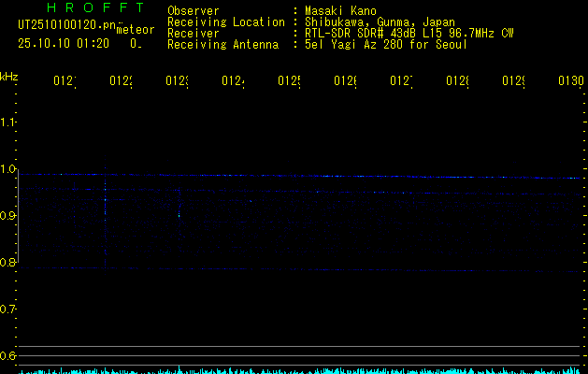Click the Receiving Antenna field label
This screenshot has width=588, height=374.
[222, 44]
